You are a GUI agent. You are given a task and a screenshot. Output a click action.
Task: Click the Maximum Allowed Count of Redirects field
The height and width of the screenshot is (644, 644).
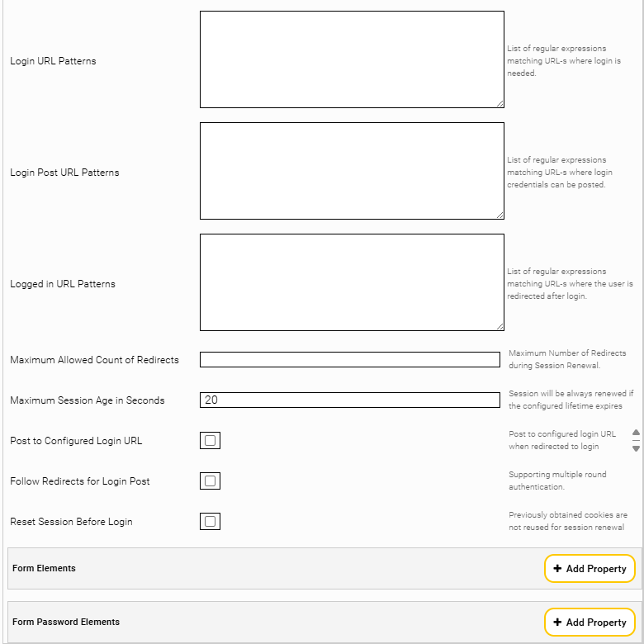(x=350, y=359)
